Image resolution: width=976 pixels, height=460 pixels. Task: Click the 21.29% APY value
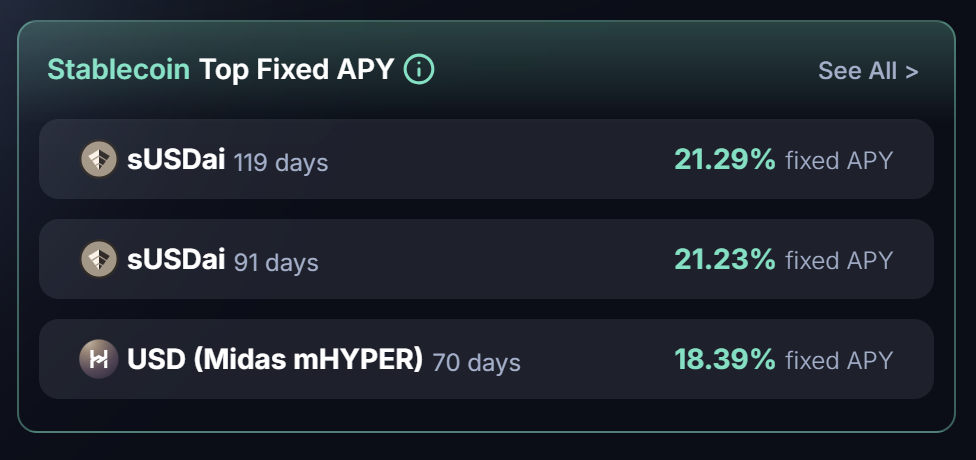coord(725,159)
